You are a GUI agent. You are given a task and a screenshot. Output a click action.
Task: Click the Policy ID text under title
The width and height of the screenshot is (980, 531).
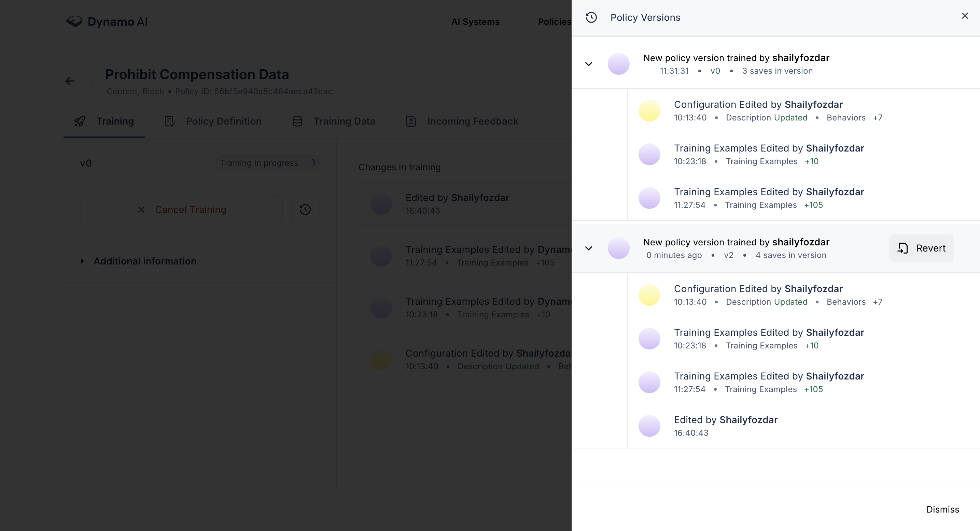point(253,91)
